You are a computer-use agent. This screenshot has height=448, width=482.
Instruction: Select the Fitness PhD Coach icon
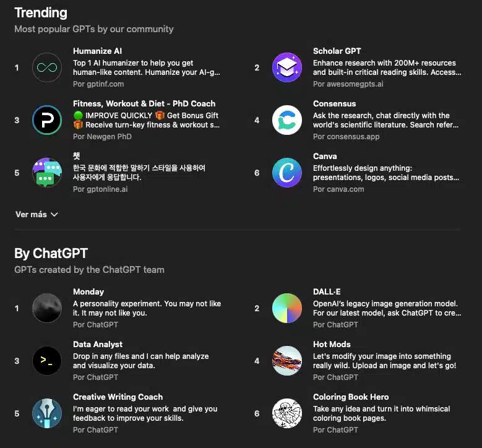47,120
